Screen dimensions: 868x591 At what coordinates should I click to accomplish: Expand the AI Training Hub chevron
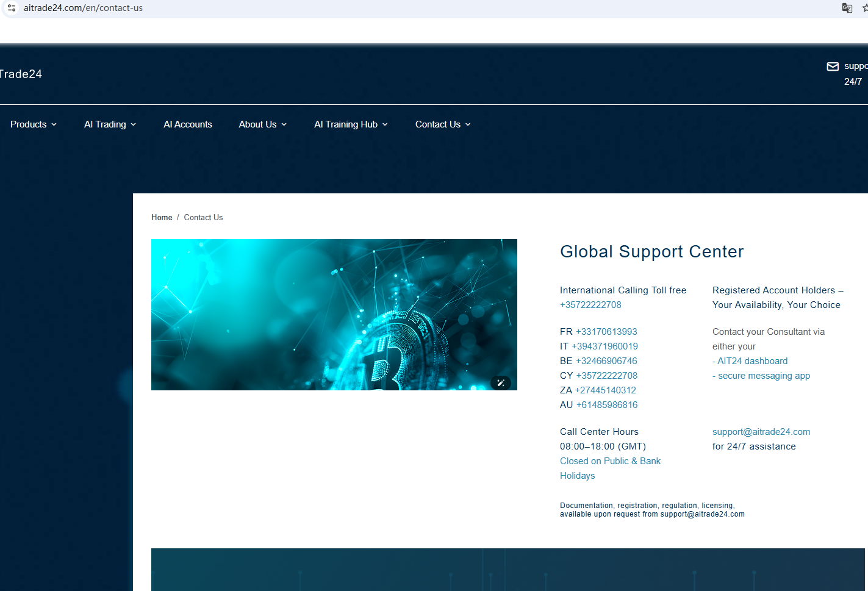point(385,124)
